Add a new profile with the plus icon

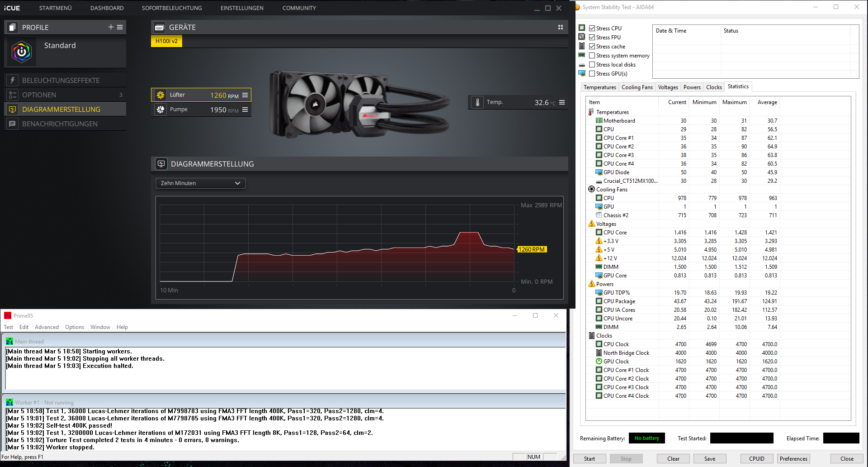[111, 27]
